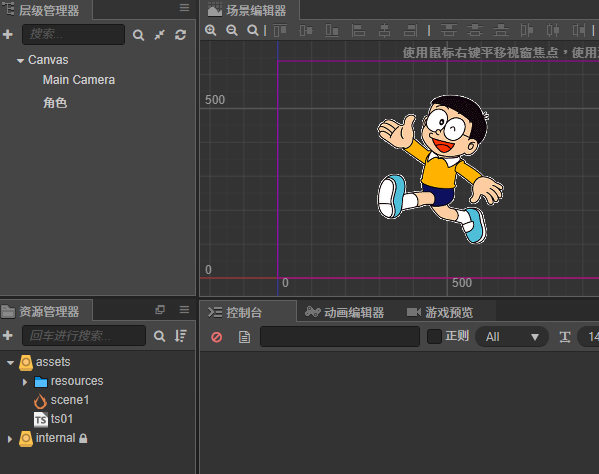The height and width of the screenshot is (474, 599).
Task: Align selected nodes to left edge
Action: (x=358, y=30)
